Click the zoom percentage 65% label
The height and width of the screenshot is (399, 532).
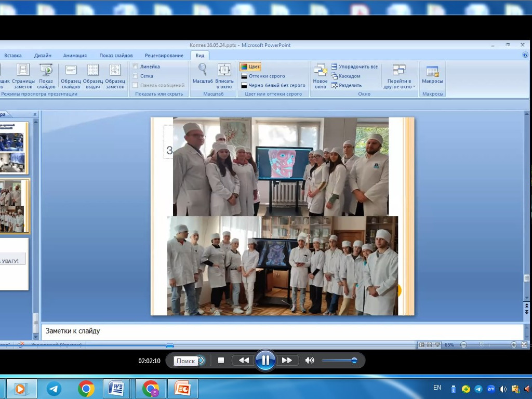tap(449, 345)
